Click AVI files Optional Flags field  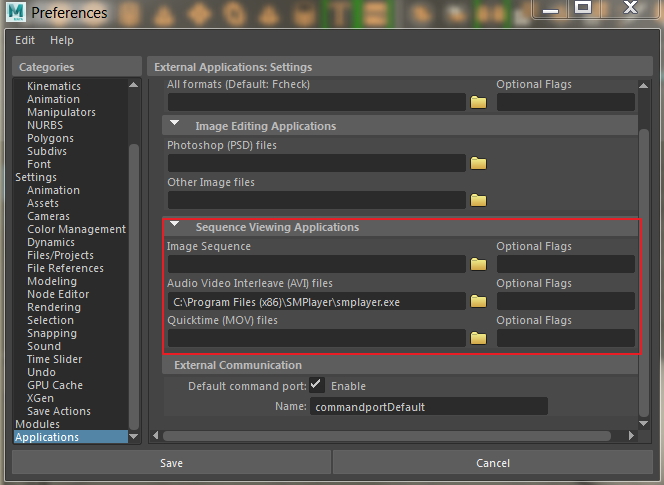tap(566, 301)
